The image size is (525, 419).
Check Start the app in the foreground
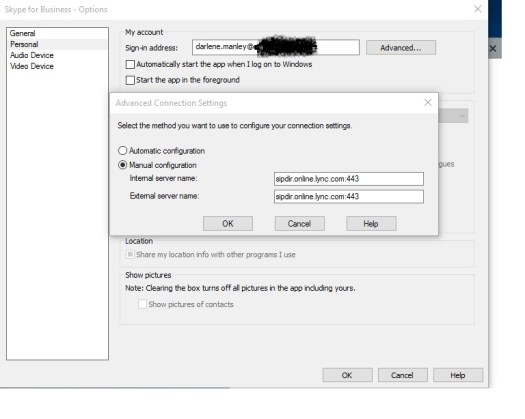coord(130,80)
